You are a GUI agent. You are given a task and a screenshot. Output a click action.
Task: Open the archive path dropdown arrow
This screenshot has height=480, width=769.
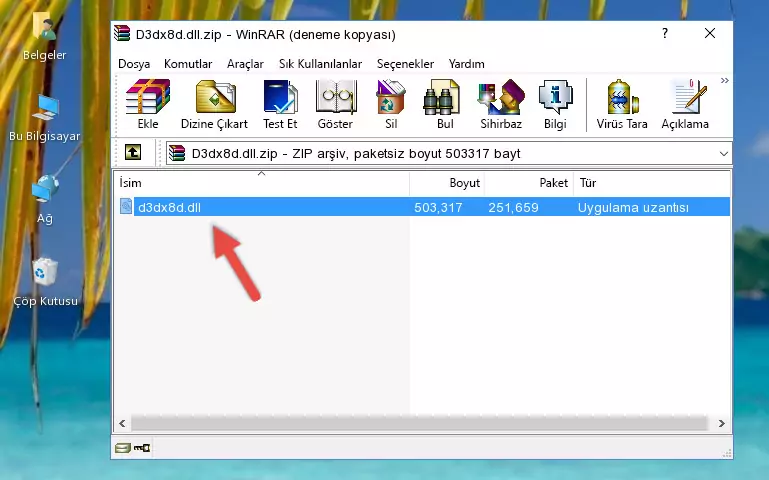point(723,153)
